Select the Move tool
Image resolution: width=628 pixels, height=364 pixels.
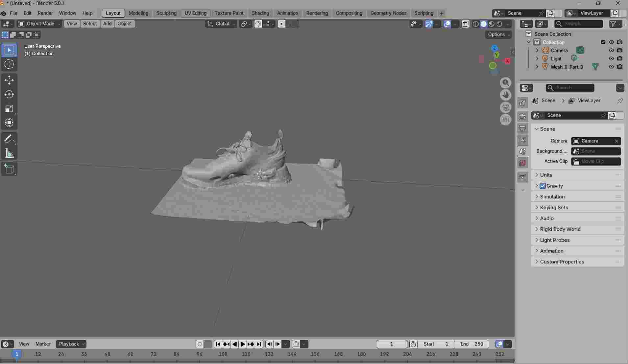(9, 80)
